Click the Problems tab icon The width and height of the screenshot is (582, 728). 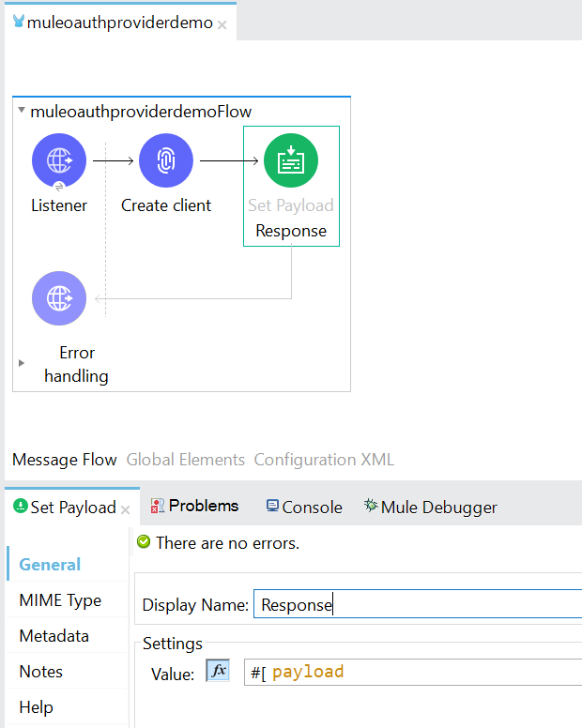(x=158, y=506)
